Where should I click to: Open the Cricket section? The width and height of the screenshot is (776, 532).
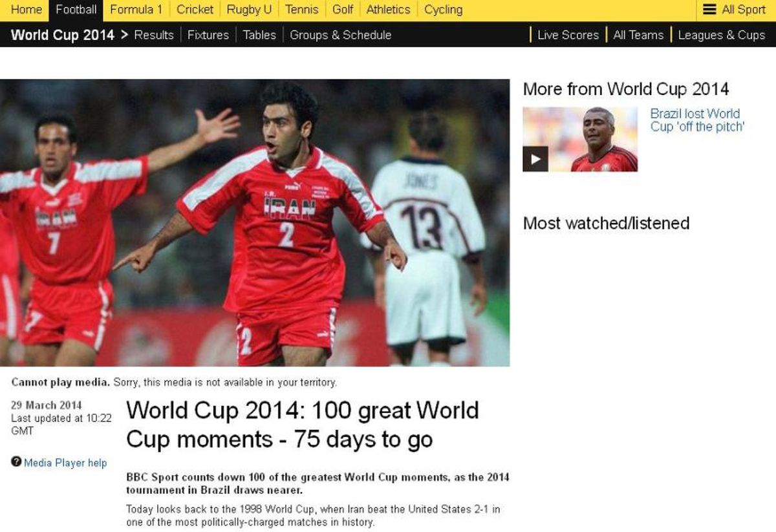tap(195, 10)
